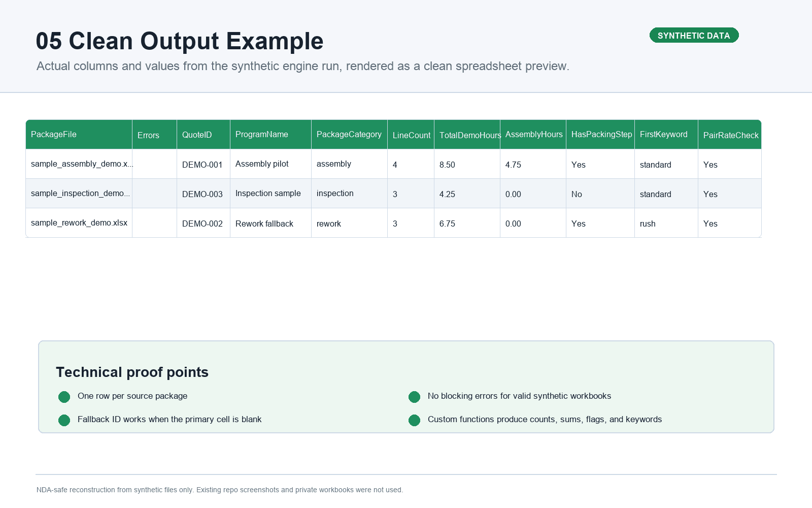The width and height of the screenshot is (812, 508).
Task: Click the Technical proof points heading
Action: [x=132, y=372]
